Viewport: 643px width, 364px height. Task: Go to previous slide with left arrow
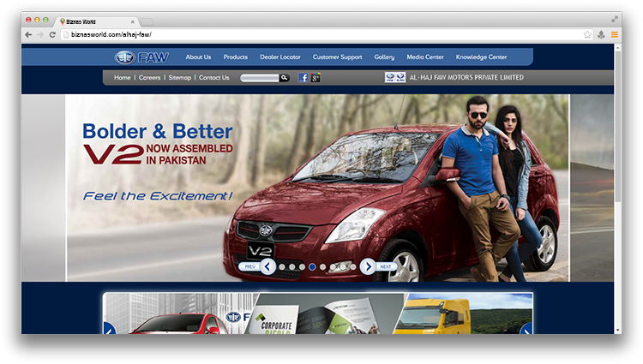click(267, 266)
